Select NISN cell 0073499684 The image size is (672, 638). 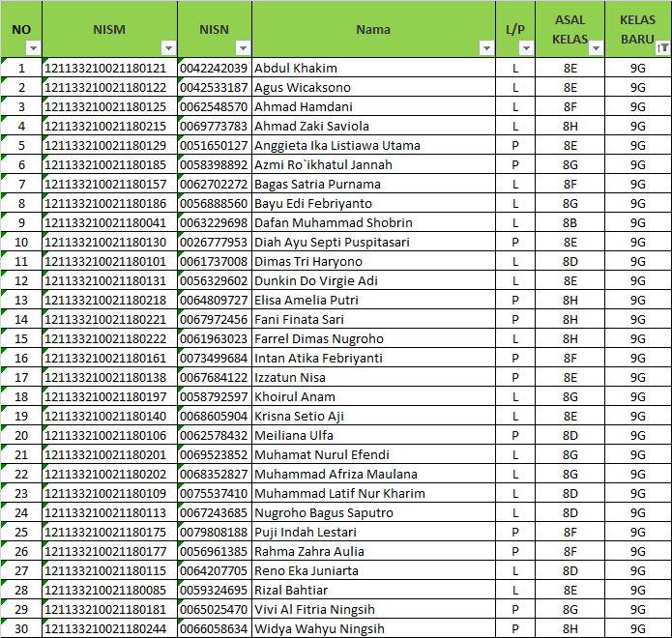215,359
